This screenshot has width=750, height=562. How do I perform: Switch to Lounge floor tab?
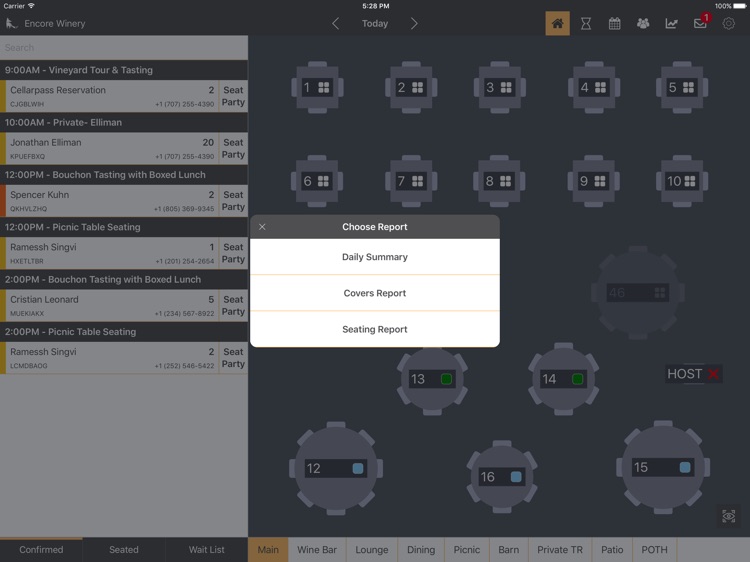coord(372,550)
